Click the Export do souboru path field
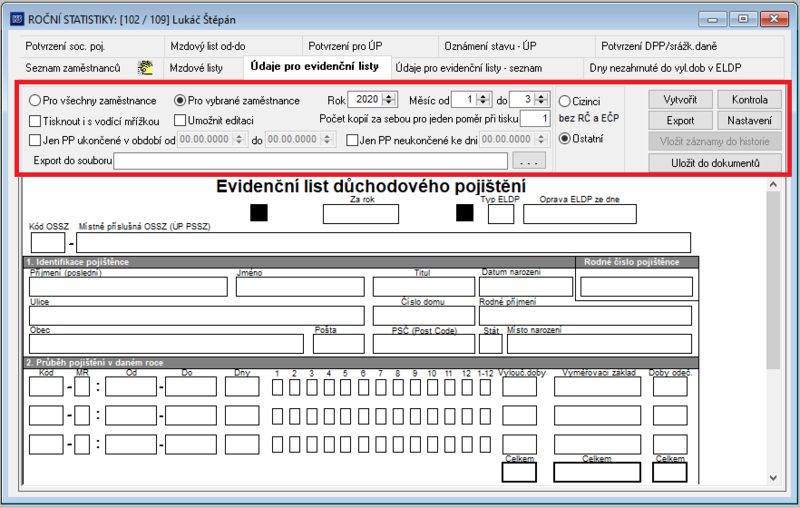Screen dimensions: 800x508 click(x=311, y=161)
